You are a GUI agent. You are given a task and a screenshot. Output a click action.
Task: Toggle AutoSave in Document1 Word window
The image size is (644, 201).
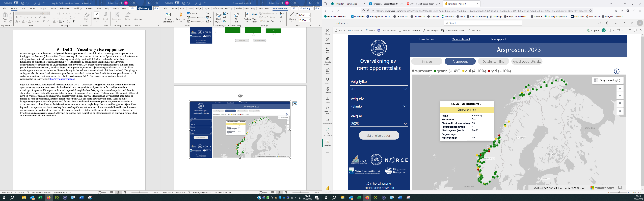coord(177,3)
